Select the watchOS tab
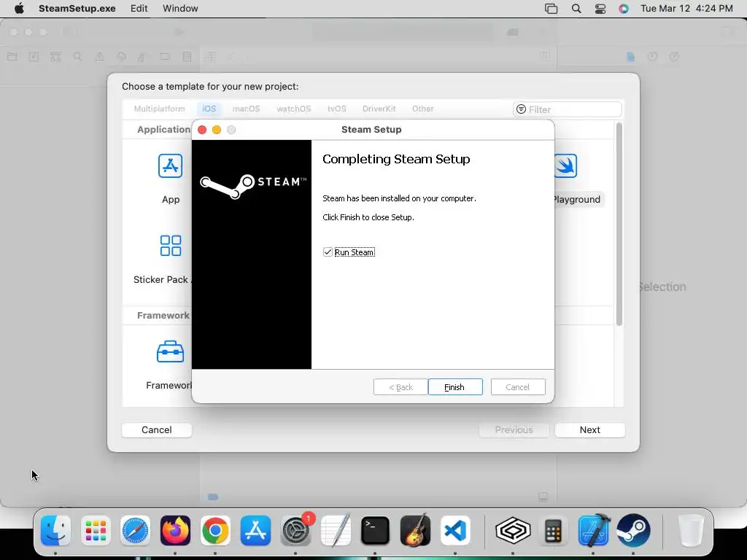Screen dimensions: 747x560 (293, 109)
